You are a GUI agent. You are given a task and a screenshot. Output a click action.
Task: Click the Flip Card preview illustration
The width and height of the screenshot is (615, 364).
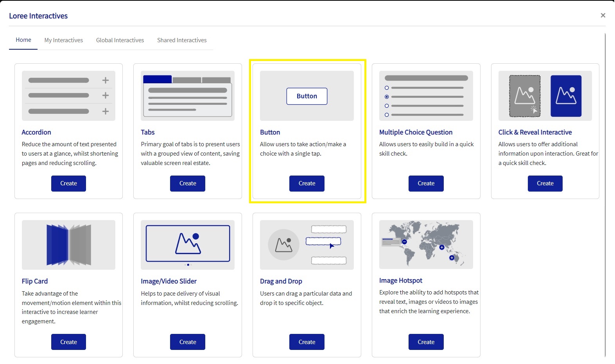tap(68, 245)
